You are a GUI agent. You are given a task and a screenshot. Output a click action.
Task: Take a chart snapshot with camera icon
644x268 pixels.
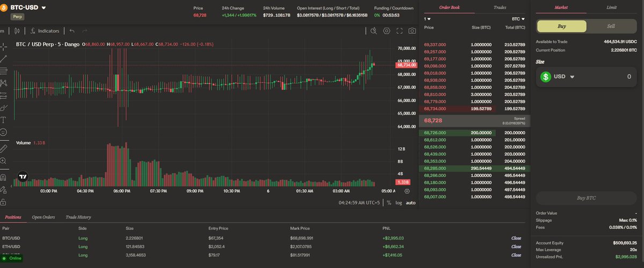tap(412, 31)
